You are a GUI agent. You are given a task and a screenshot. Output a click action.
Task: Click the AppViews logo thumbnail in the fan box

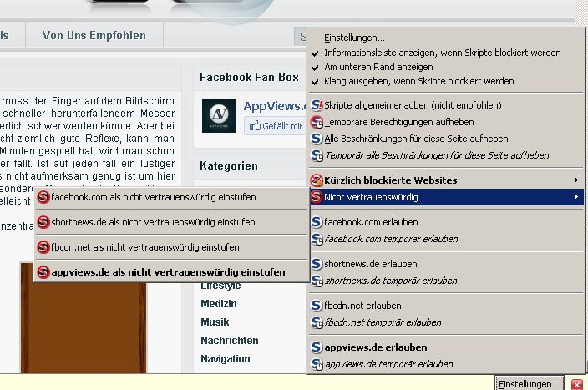tap(219, 116)
